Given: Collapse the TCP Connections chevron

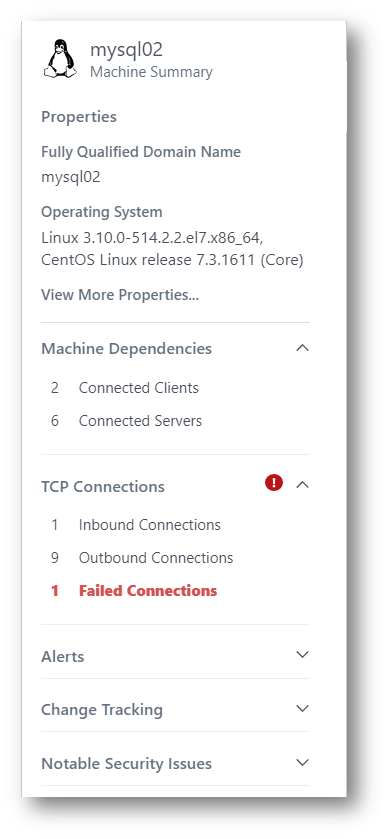Looking at the screenshot, I should coord(302,485).
